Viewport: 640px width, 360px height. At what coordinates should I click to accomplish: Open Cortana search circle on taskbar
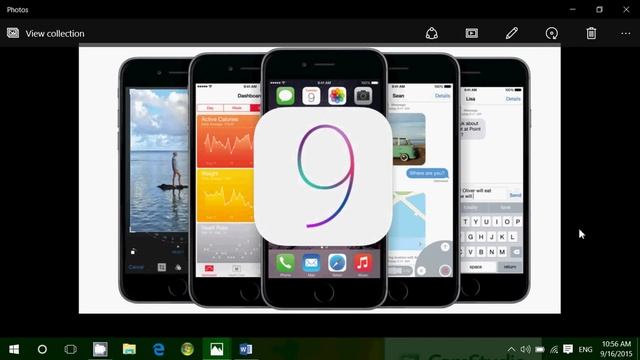(x=42, y=349)
